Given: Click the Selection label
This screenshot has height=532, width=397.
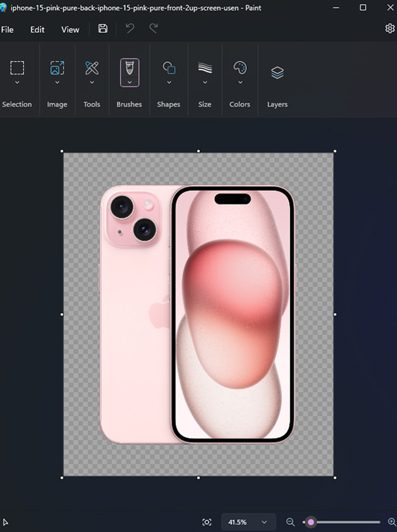Looking at the screenshot, I should [17, 104].
